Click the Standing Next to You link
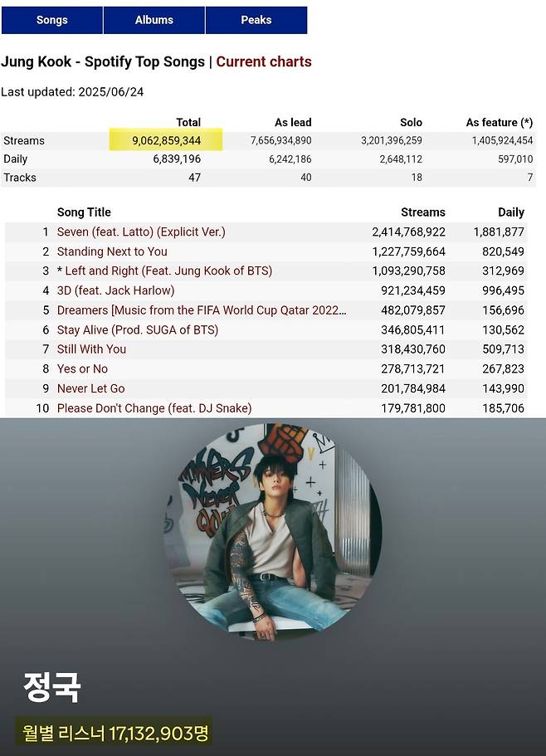Screen dimensions: 546x756 112,251
